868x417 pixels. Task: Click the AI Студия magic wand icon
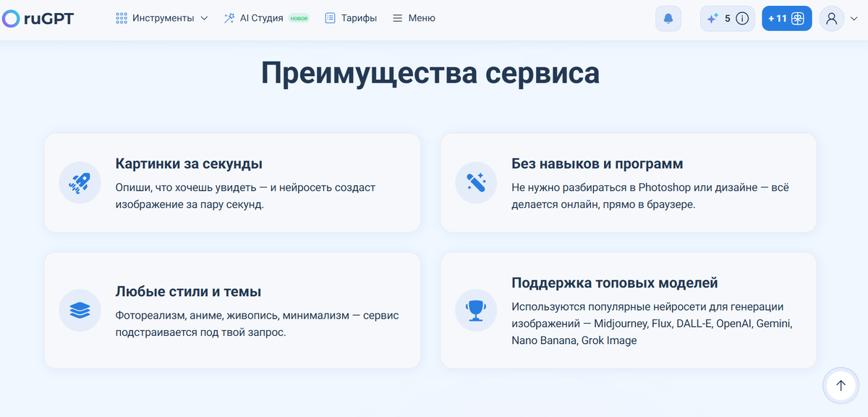coord(229,18)
